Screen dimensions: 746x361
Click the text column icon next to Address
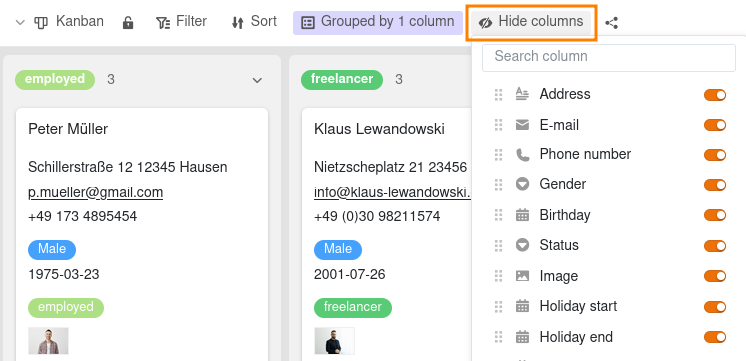(522, 94)
